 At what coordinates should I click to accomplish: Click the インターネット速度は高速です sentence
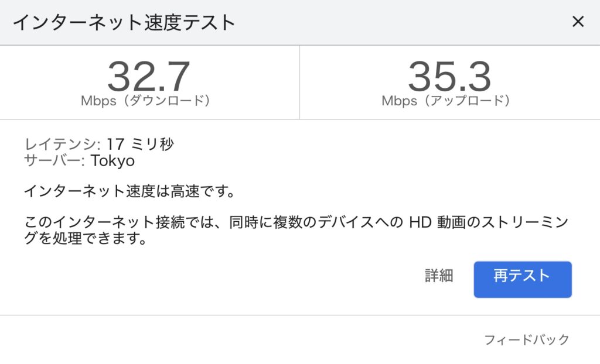129,191
